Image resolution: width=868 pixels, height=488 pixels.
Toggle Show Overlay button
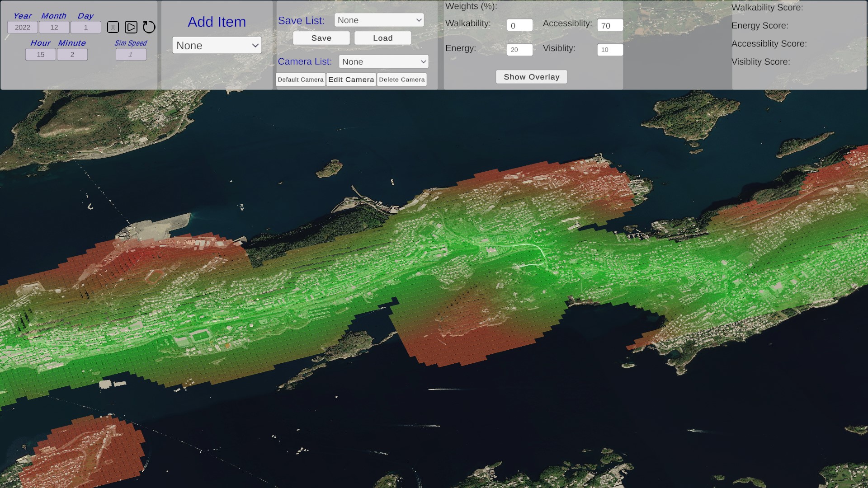[531, 77]
